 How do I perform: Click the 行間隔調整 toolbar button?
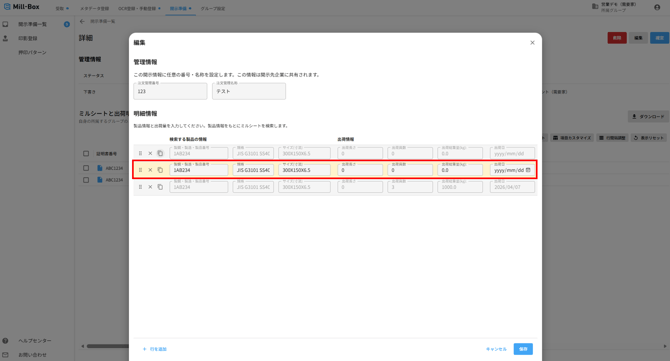[612, 138]
